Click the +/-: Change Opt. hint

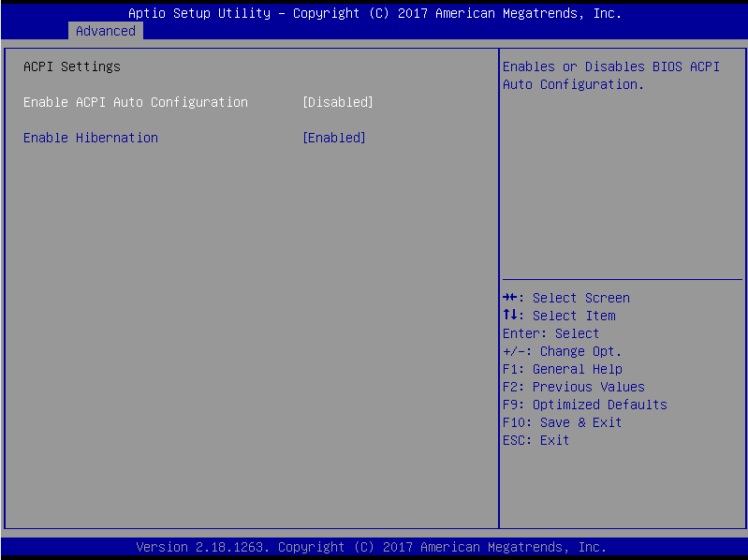click(x=562, y=351)
